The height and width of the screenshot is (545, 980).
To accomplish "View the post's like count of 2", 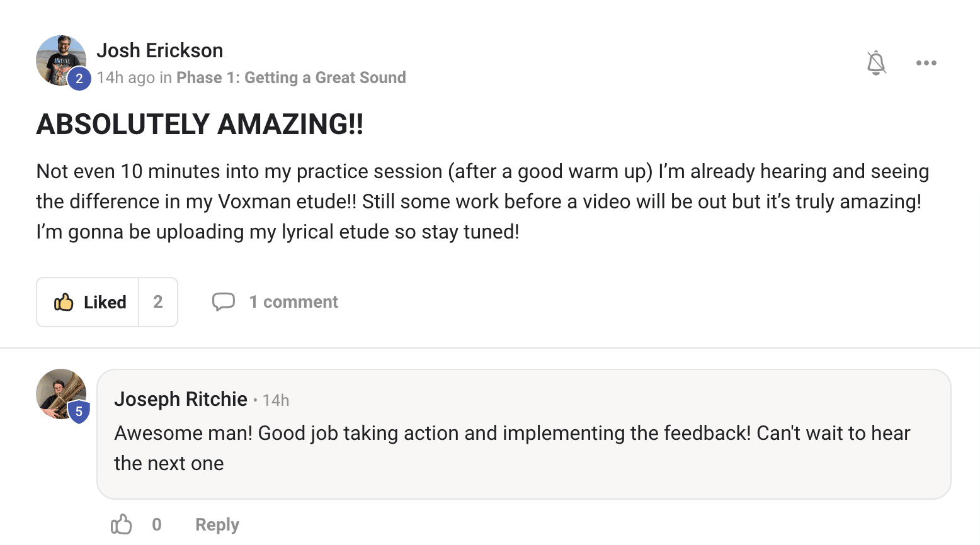I will 158,302.
